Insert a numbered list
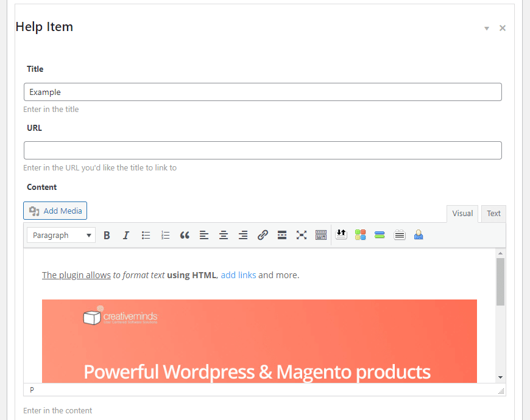The image size is (530, 420). pos(165,235)
